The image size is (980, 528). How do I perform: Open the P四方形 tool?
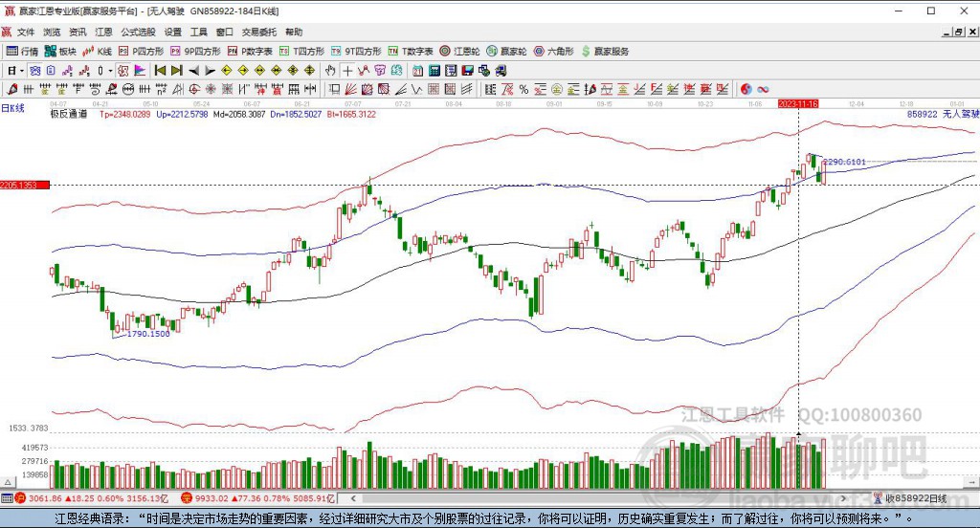point(141,52)
